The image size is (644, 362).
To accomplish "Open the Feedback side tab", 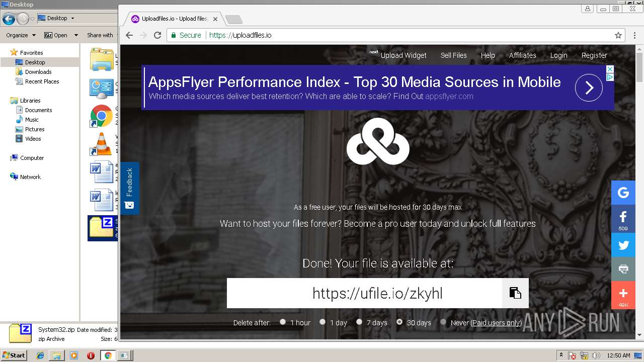I will tap(129, 188).
